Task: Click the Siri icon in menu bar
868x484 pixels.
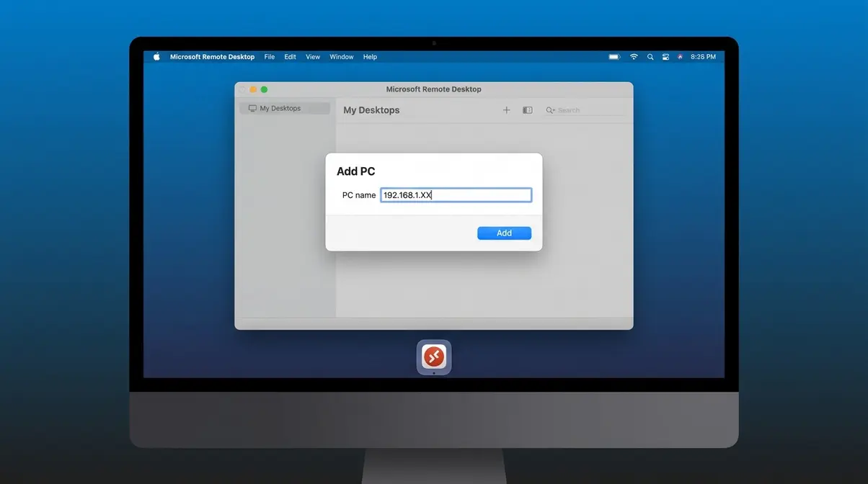Action: [680, 57]
